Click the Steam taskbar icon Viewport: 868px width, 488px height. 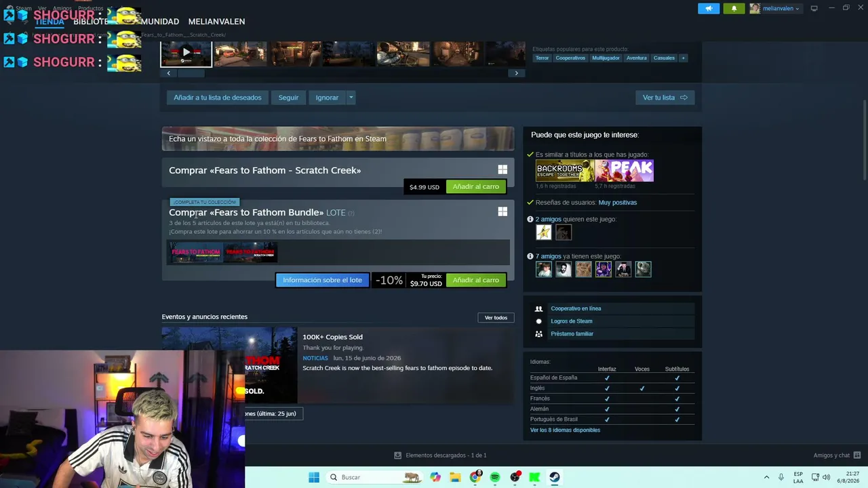(x=554, y=477)
